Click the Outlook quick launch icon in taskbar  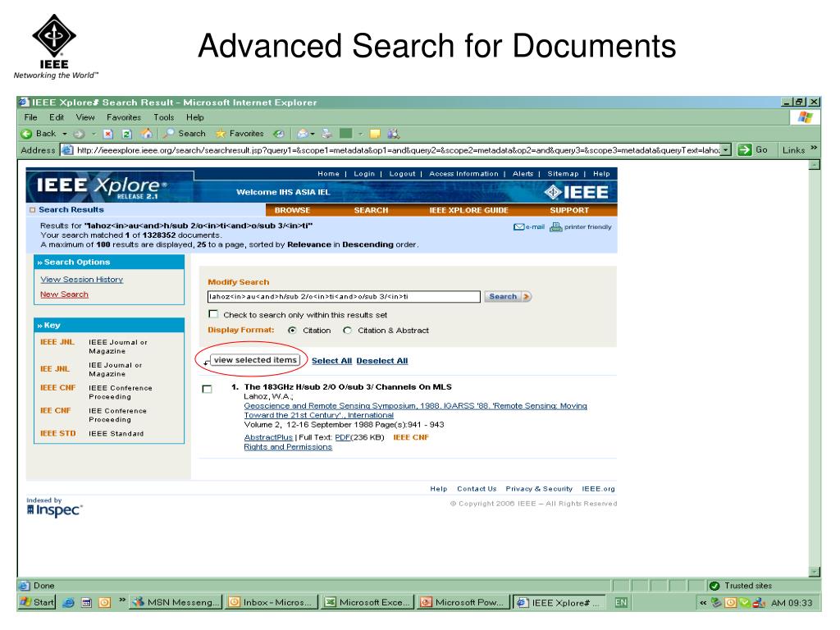pos(104,603)
